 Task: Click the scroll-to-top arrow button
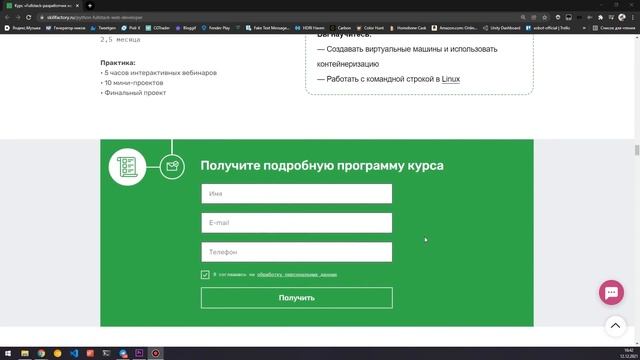tap(615, 326)
